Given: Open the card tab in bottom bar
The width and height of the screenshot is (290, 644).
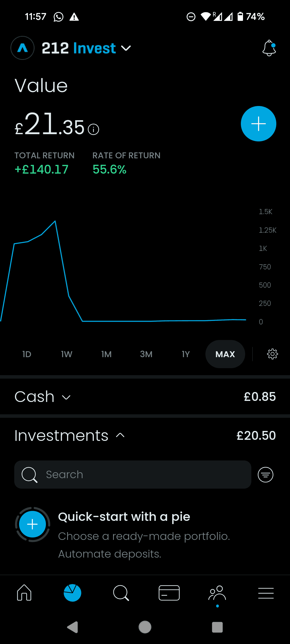Looking at the screenshot, I should click(169, 592).
